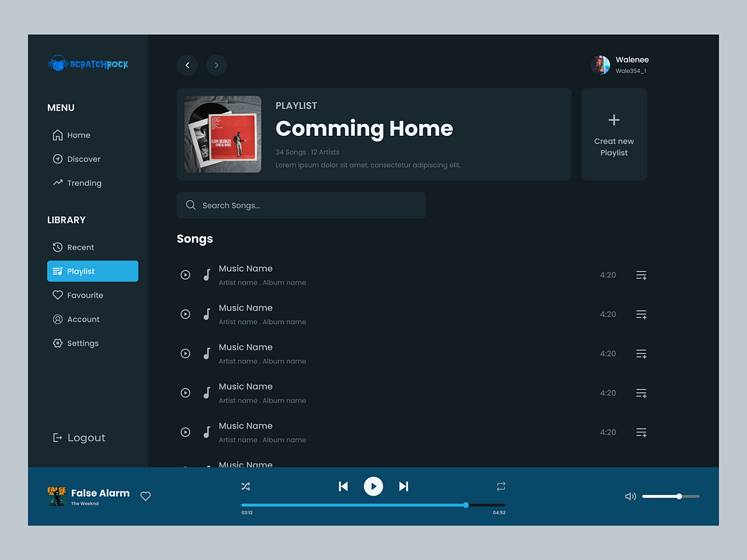Go back using the left chevron arrow
The height and width of the screenshot is (560, 747).
pos(187,65)
